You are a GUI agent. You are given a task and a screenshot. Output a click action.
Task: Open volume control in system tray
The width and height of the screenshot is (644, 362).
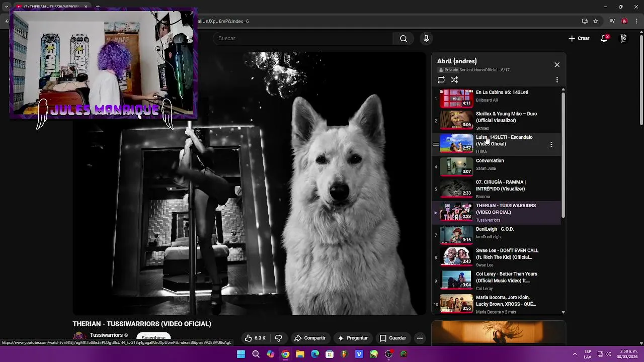coord(608,354)
